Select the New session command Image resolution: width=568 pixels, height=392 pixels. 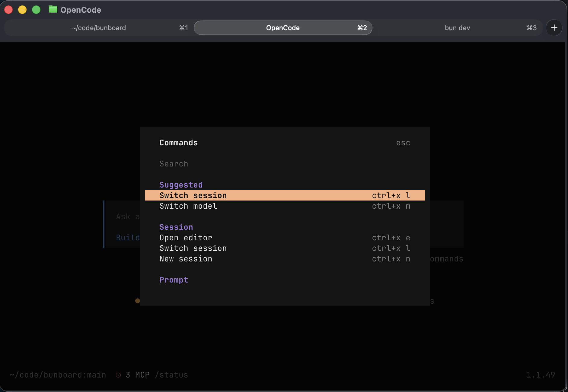pos(285,259)
